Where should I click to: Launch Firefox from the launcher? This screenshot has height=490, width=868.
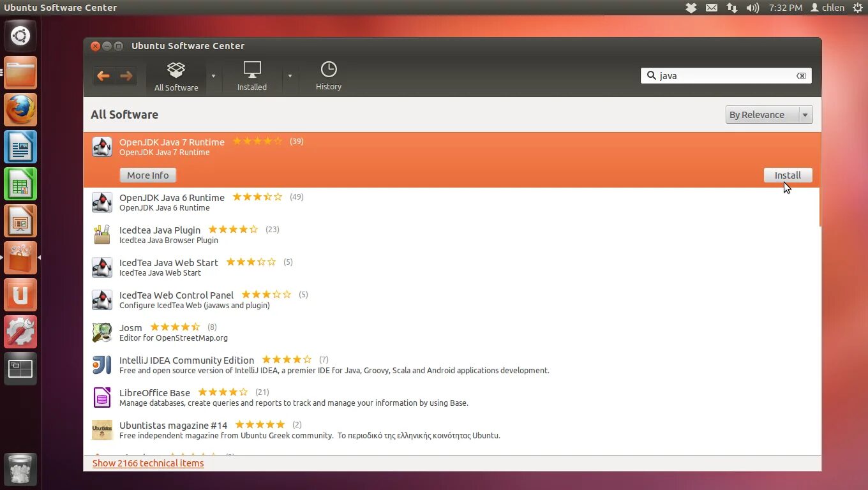pos(20,110)
